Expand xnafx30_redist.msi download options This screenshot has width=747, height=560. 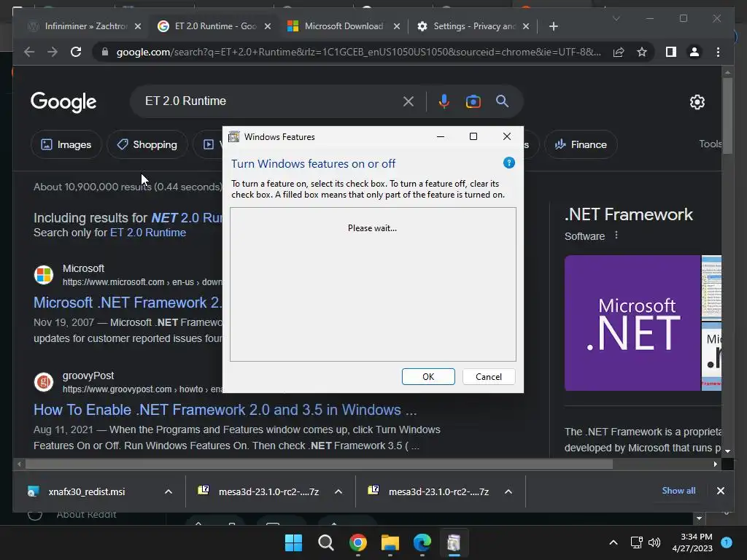coord(169,491)
